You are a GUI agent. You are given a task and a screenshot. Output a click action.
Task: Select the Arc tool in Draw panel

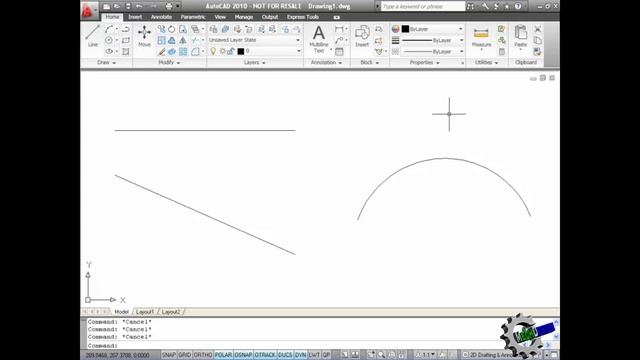[x=109, y=29]
